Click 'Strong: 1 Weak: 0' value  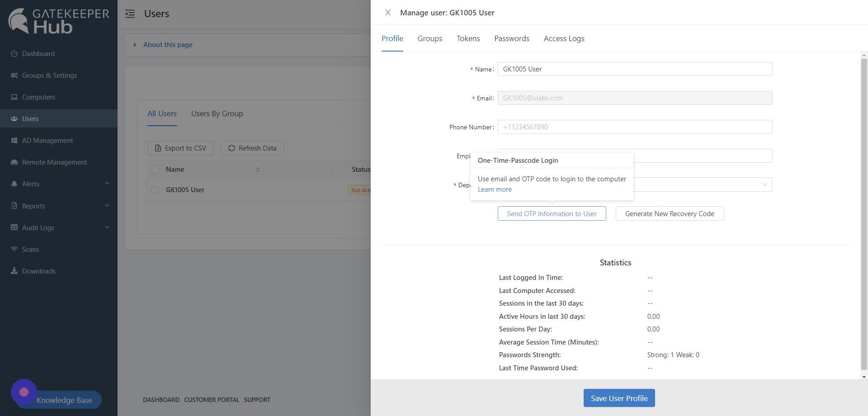673,355
